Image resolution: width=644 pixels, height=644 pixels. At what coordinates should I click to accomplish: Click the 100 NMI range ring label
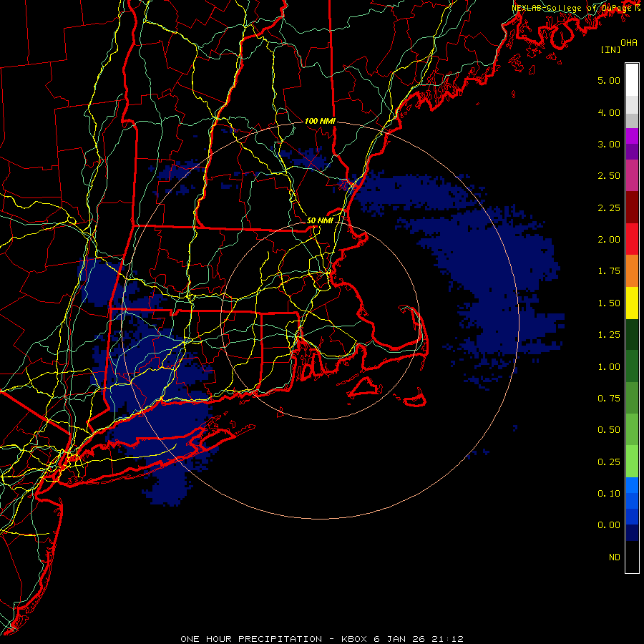point(320,121)
